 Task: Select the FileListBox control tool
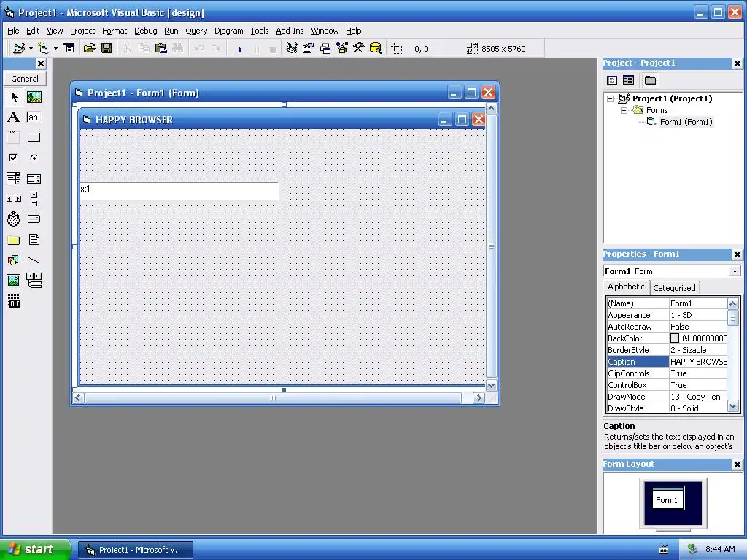pyautogui.click(x=34, y=239)
